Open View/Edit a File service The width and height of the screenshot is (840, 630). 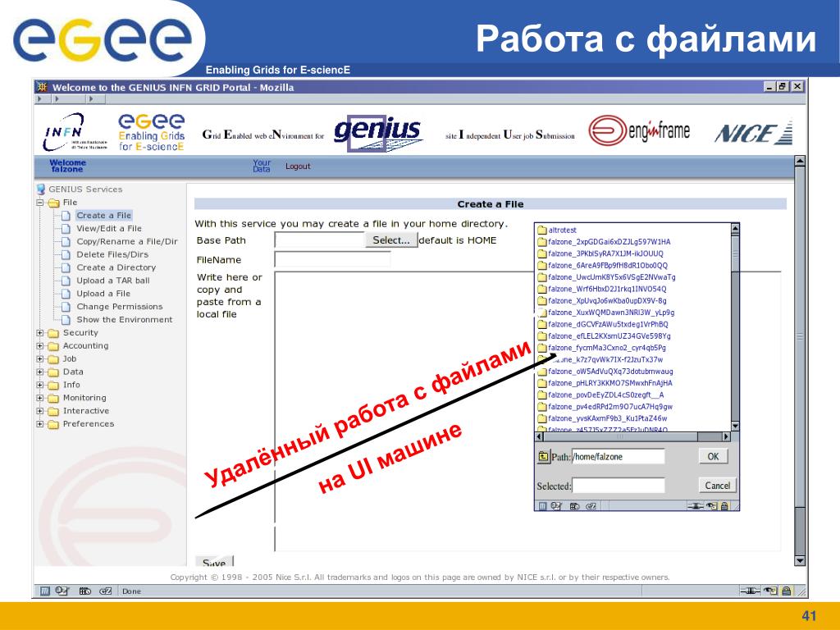pyautogui.click(x=109, y=228)
